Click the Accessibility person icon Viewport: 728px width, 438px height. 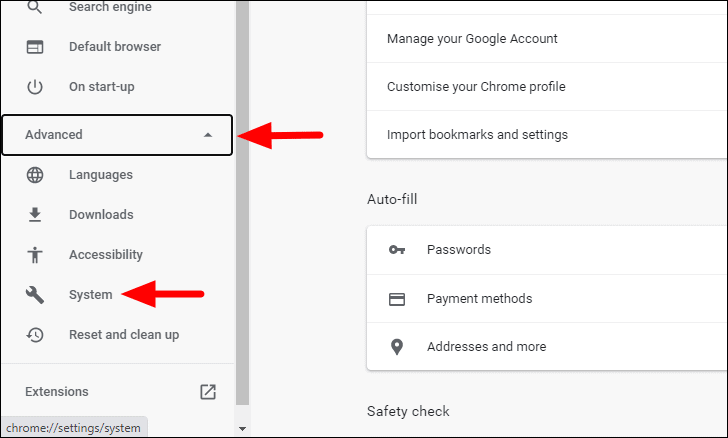(35, 255)
